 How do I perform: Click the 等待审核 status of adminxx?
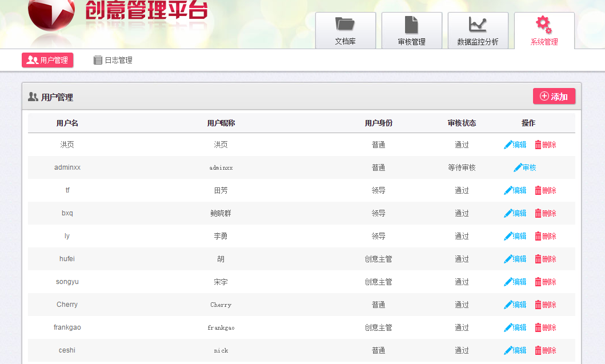(462, 167)
